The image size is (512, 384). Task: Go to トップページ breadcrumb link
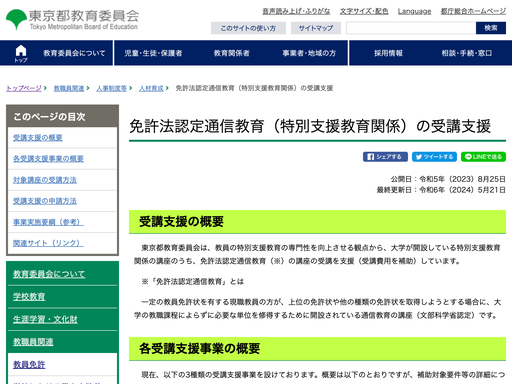coord(24,88)
